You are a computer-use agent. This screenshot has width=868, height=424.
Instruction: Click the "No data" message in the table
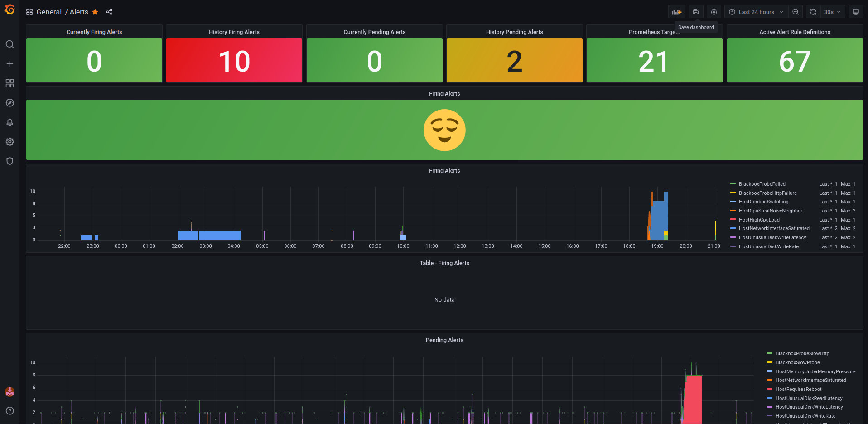coord(444,300)
